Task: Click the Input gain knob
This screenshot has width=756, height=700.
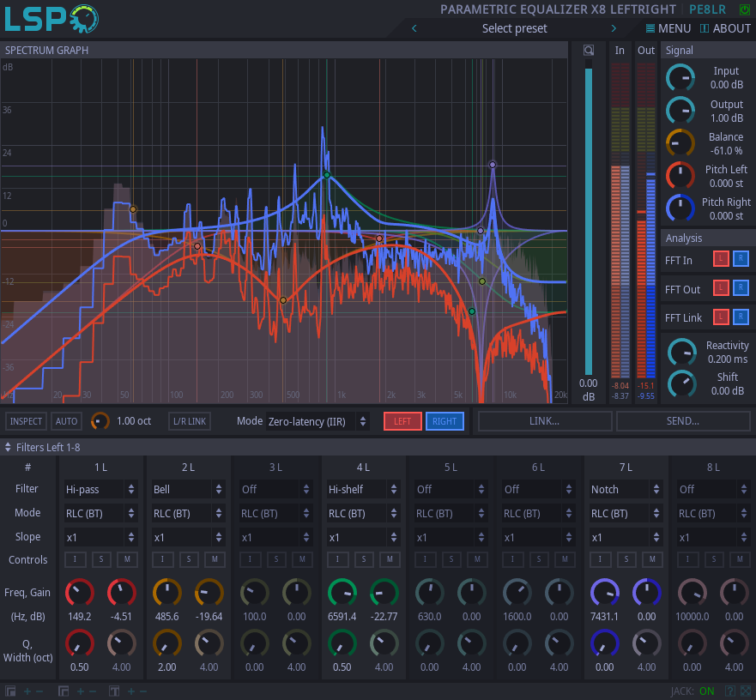Action: (x=680, y=78)
